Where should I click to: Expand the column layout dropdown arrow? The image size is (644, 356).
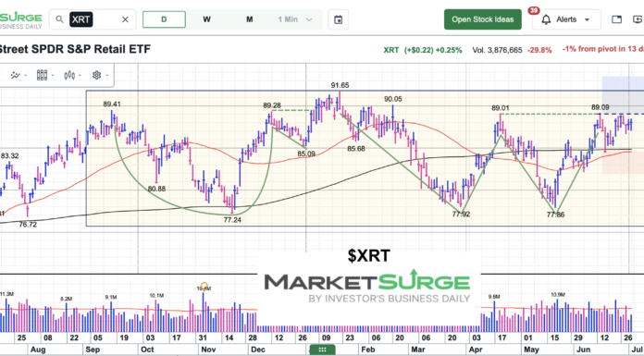(x=53, y=76)
